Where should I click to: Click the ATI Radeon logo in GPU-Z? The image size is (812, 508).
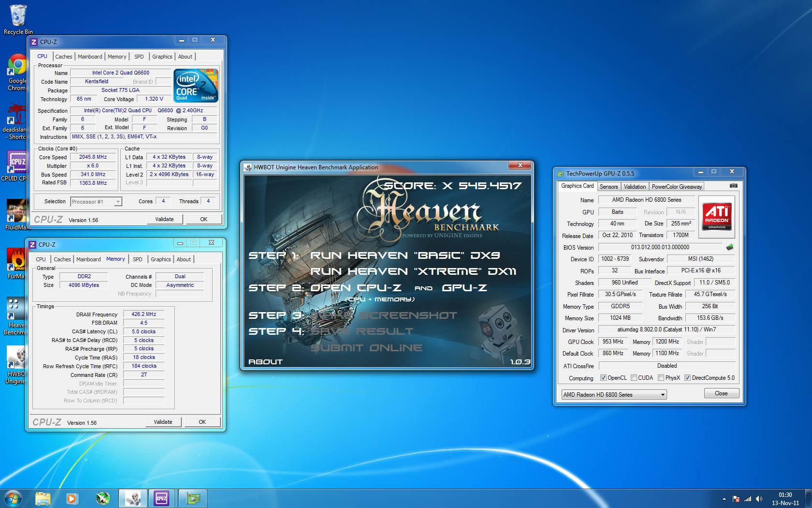pyautogui.click(x=717, y=216)
